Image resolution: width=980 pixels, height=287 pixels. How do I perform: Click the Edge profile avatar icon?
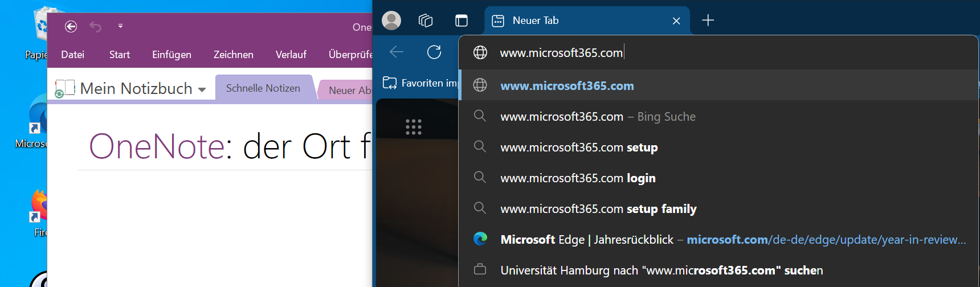point(391,20)
